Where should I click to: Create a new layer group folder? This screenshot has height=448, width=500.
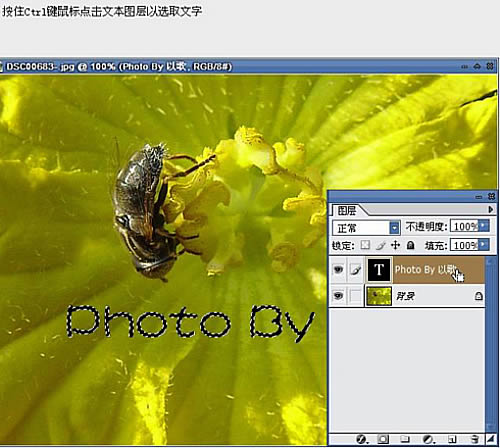[x=405, y=439]
